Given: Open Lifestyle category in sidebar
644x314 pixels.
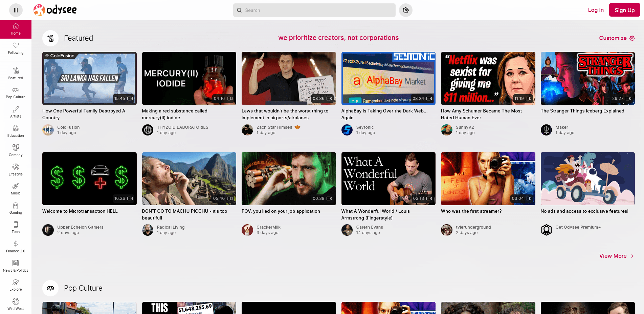Looking at the screenshot, I should point(16,170).
